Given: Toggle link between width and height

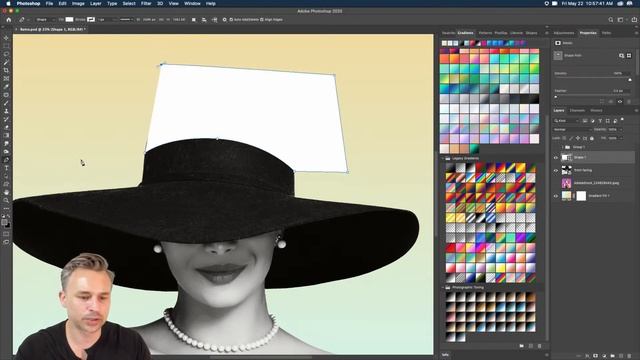Looking at the screenshot, I should 161,20.
